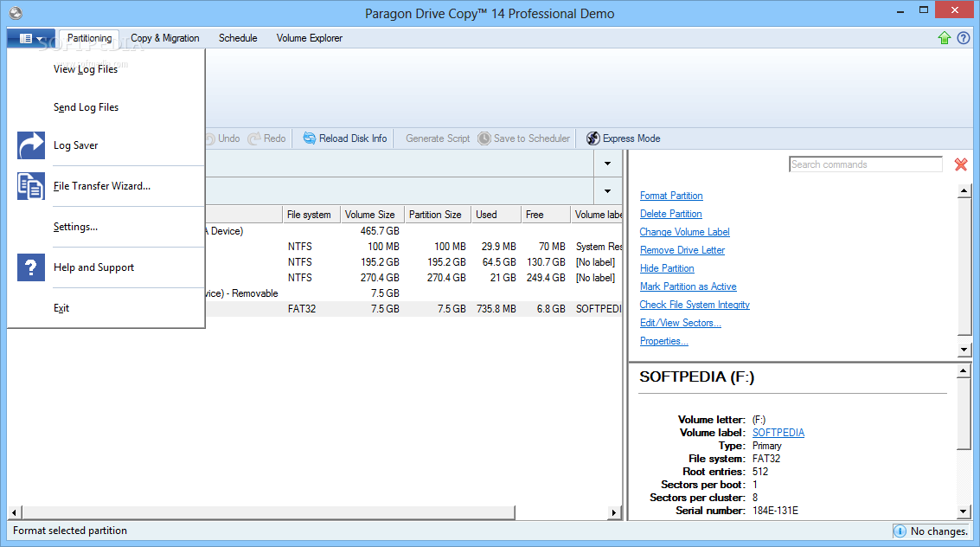Click the properties panel scroll up arrow

click(964, 371)
